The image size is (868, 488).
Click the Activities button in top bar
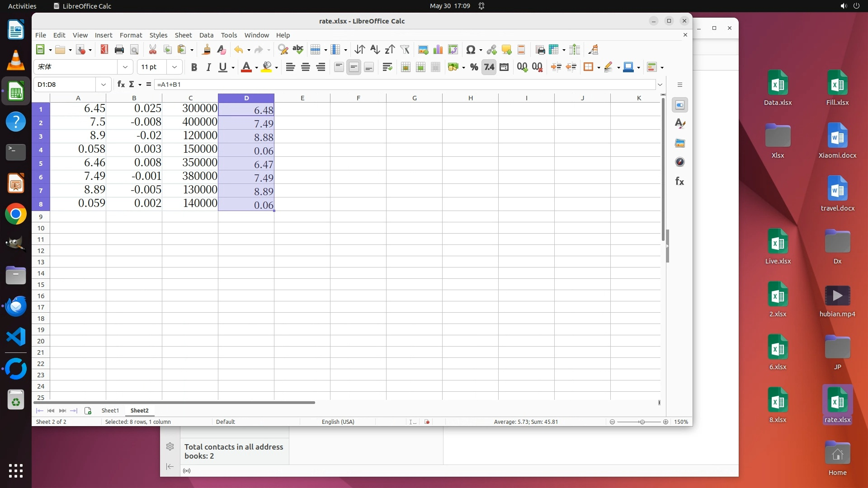tap(22, 6)
